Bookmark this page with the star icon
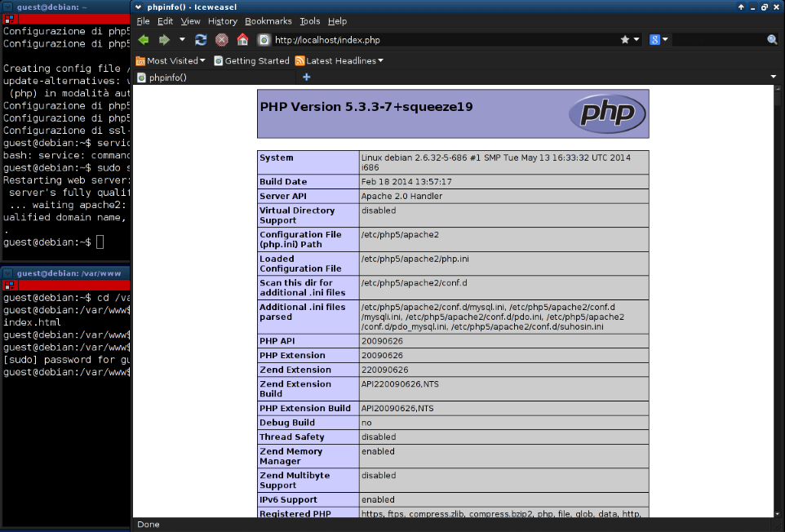 (x=625, y=39)
